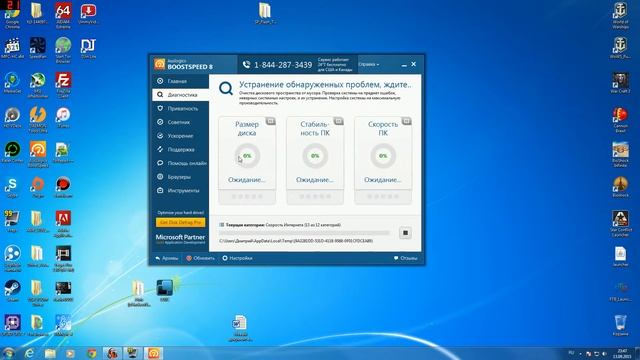Select the Корзина recycle bin icon
The height and width of the screenshot is (360, 640).
(x=620, y=325)
